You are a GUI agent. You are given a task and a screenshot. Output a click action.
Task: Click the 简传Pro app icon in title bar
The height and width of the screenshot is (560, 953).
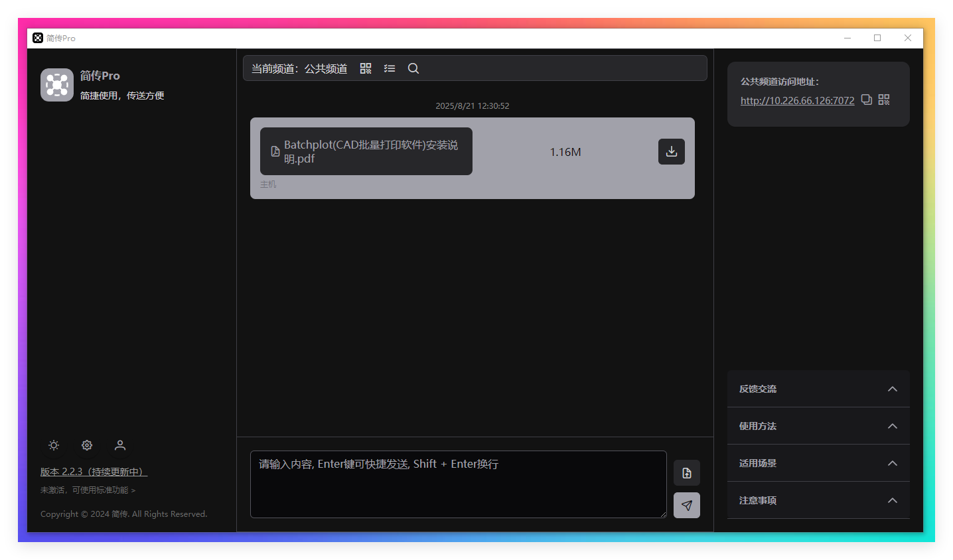point(38,38)
